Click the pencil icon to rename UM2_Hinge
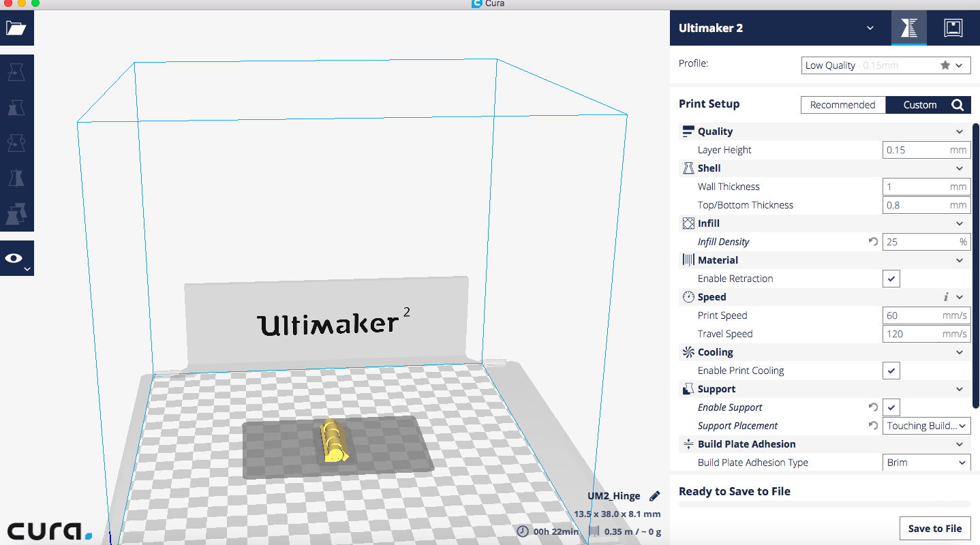980x545 pixels. 654,496
